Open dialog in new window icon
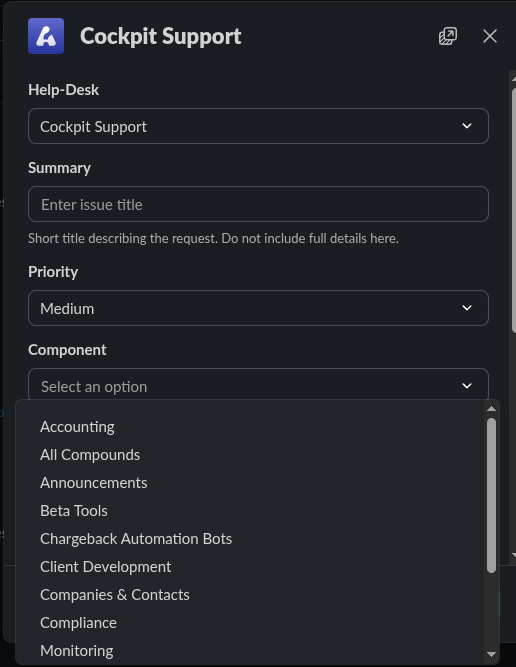Viewport: 516px width, 667px height. pos(448,36)
